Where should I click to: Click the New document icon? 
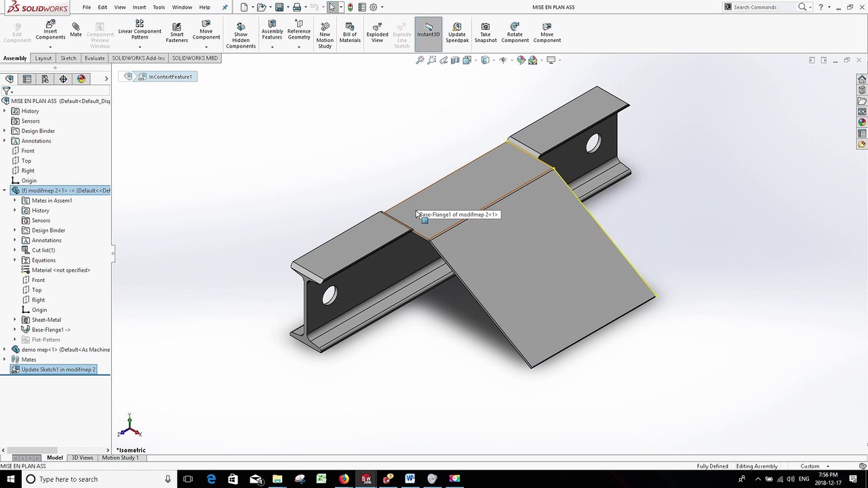tap(244, 7)
